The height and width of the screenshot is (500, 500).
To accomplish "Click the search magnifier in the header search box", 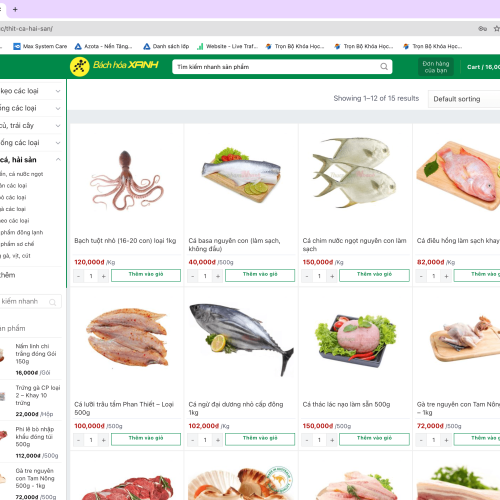I will click(384, 66).
